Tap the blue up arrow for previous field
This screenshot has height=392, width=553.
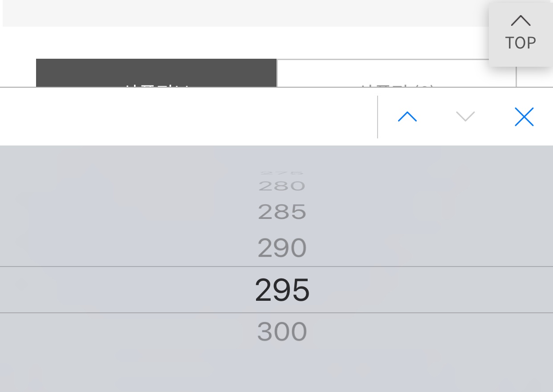coord(407,117)
